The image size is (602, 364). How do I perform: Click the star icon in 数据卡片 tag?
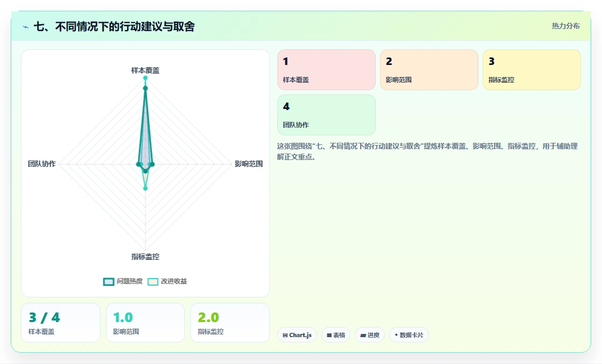click(x=396, y=335)
